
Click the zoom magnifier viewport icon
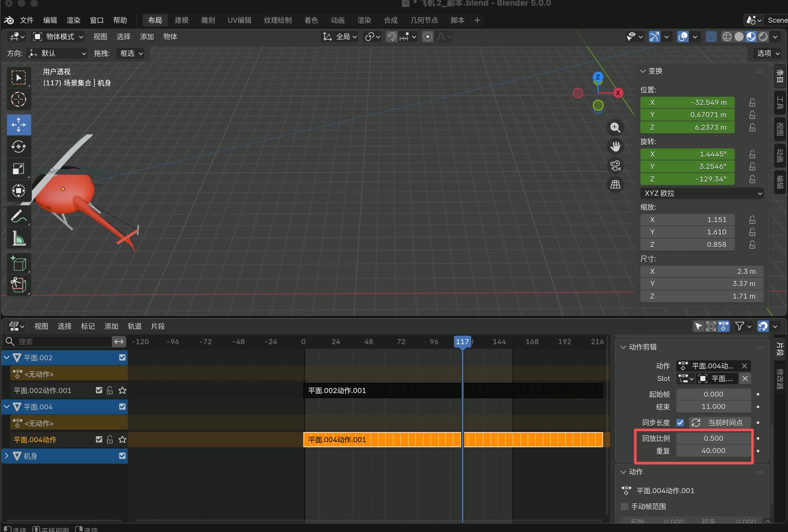tap(615, 127)
